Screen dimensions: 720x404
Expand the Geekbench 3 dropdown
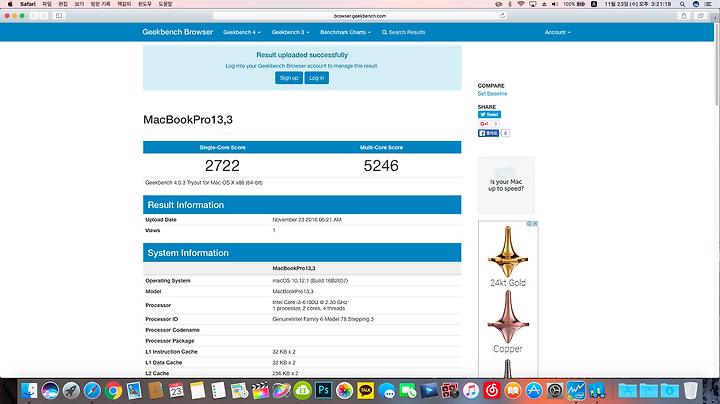coord(290,32)
